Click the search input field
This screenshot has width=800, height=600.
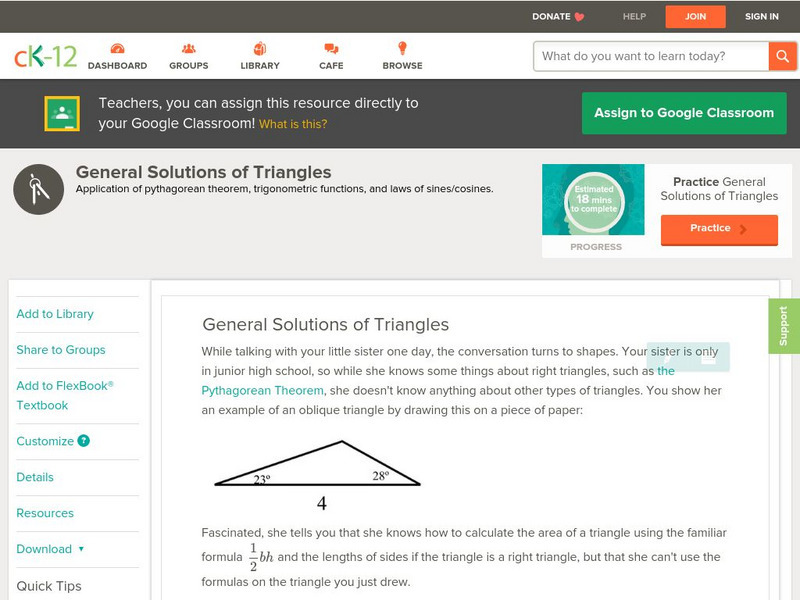pos(640,57)
